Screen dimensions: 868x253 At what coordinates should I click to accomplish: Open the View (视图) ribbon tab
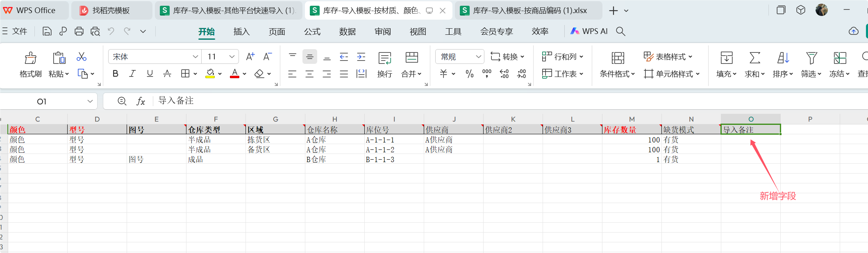tap(418, 32)
